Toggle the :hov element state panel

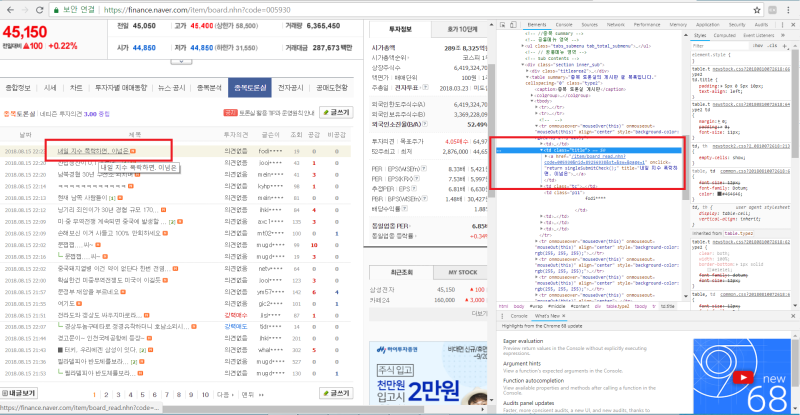tap(758, 46)
